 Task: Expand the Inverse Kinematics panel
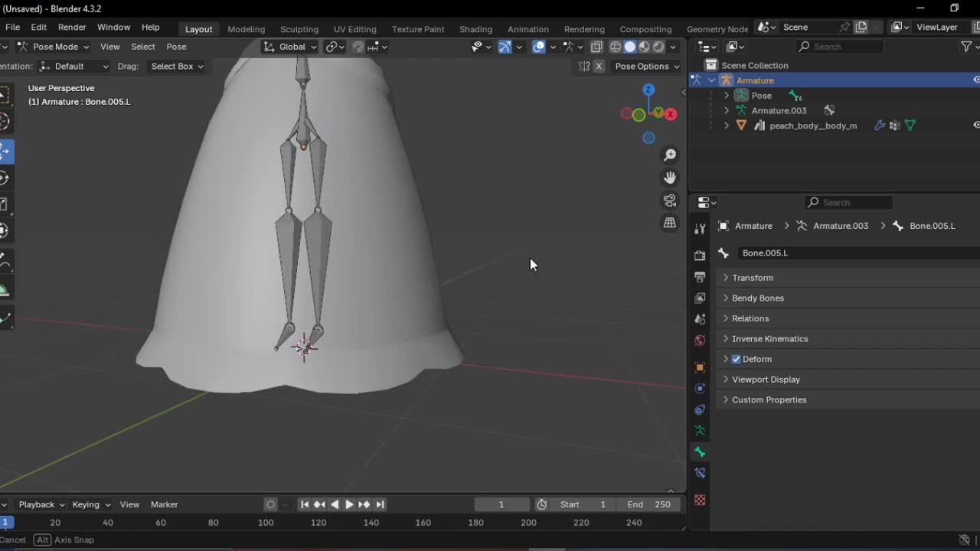click(769, 339)
